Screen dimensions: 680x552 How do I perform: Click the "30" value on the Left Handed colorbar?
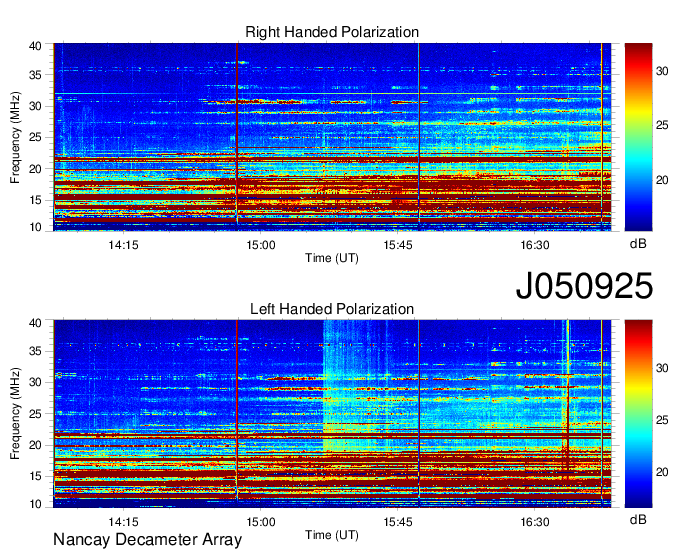coord(662,368)
